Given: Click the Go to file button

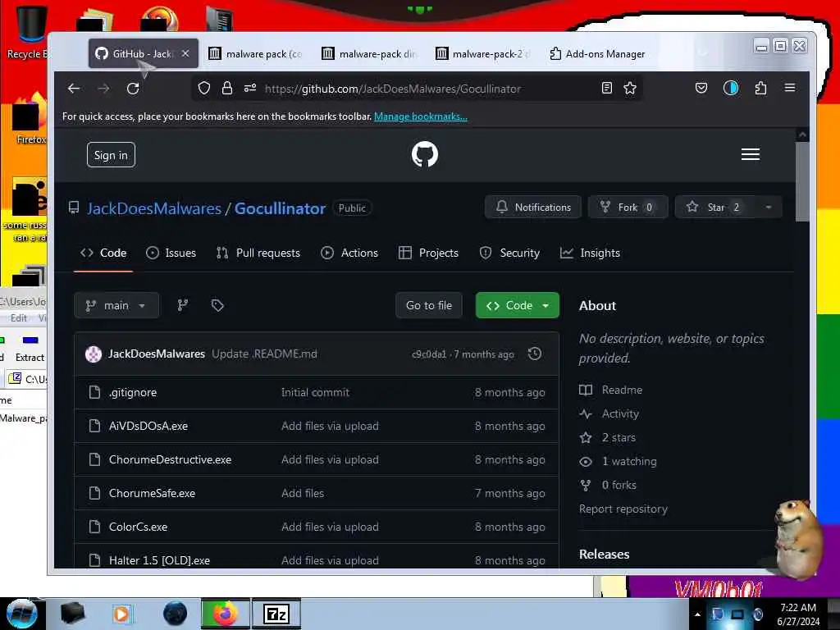Looking at the screenshot, I should pos(429,305).
